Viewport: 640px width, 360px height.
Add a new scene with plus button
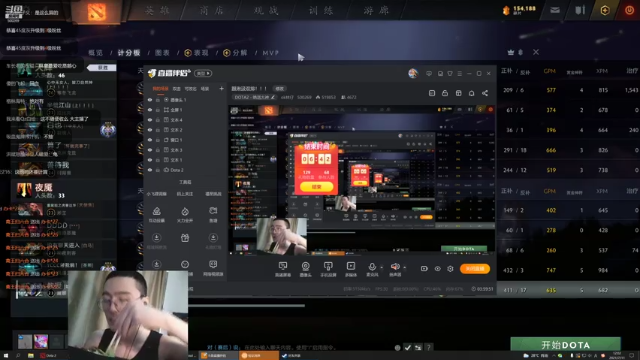221,89
